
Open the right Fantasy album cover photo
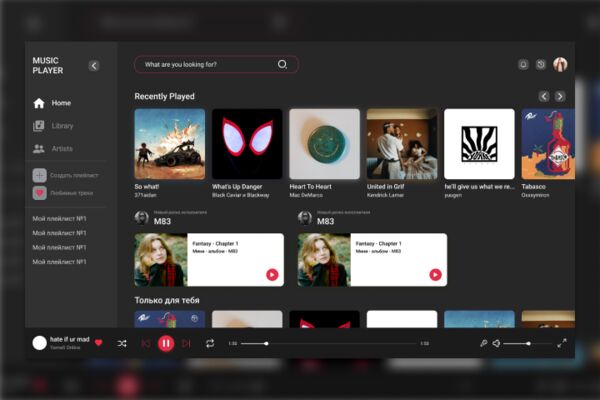tap(324, 260)
